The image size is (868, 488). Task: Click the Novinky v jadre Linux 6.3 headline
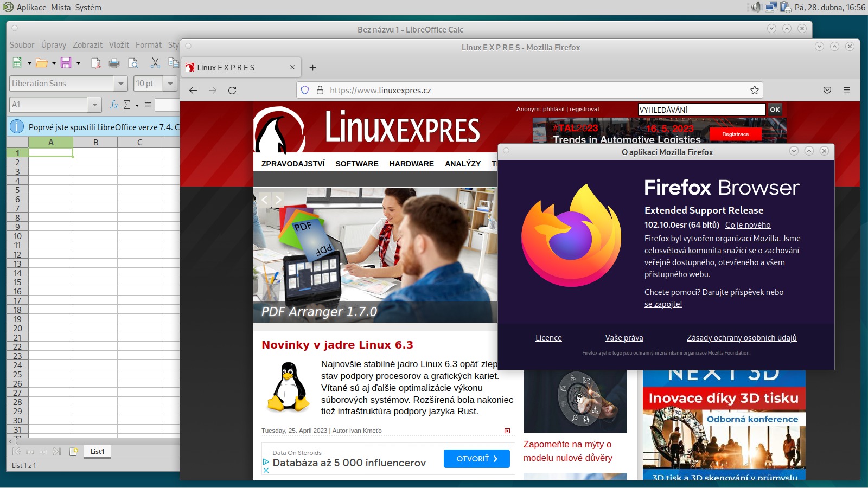tap(337, 345)
